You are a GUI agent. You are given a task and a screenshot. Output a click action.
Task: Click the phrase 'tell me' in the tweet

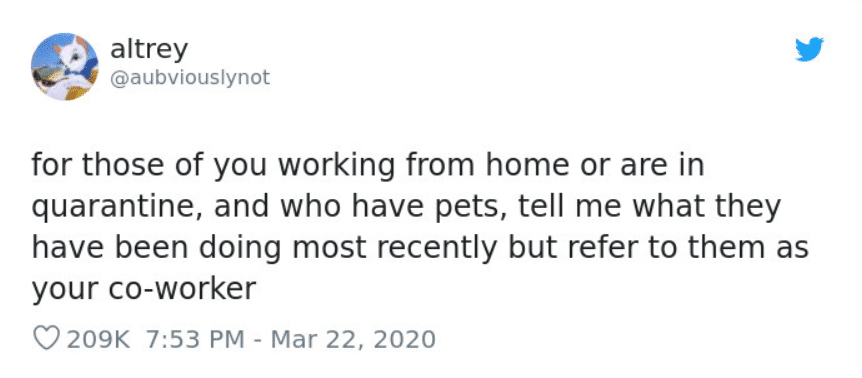pos(572,206)
